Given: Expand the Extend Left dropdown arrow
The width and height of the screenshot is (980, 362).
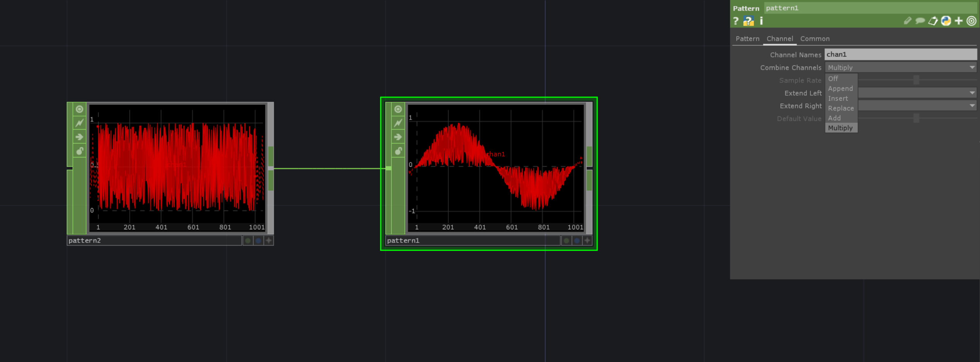Looking at the screenshot, I should (972, 93).
